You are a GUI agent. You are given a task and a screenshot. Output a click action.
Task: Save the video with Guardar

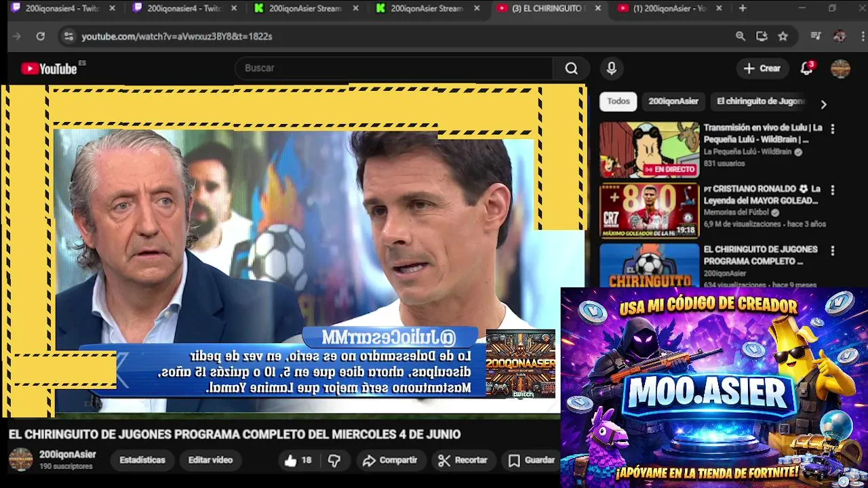(532, 460)
